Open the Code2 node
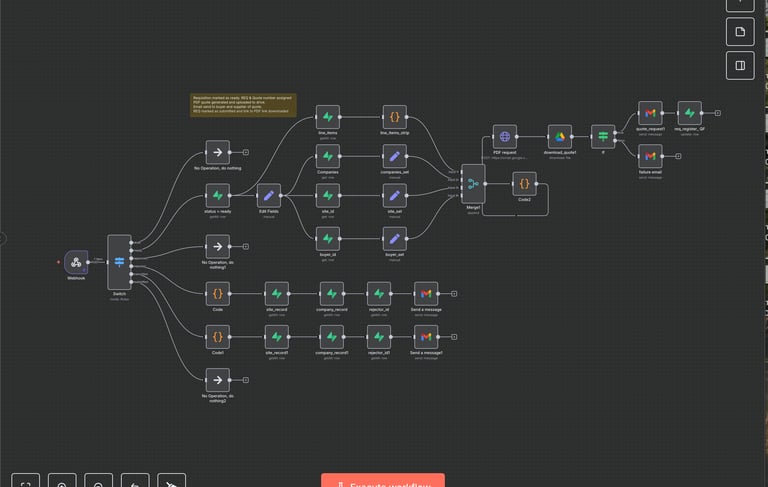 [x=524, y=184]
